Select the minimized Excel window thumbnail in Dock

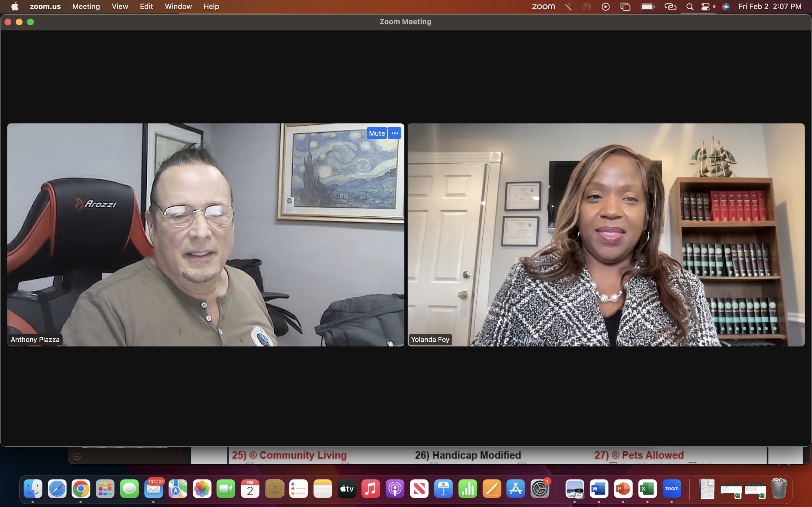coord(731,489)
